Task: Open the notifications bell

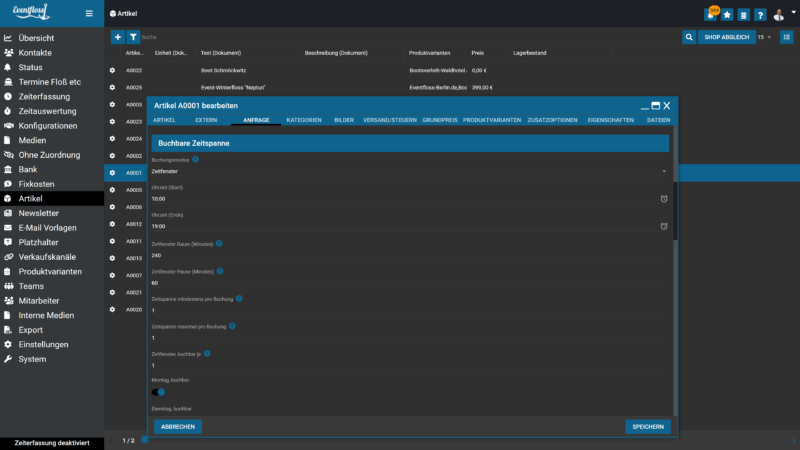Action: click(710, 15)
